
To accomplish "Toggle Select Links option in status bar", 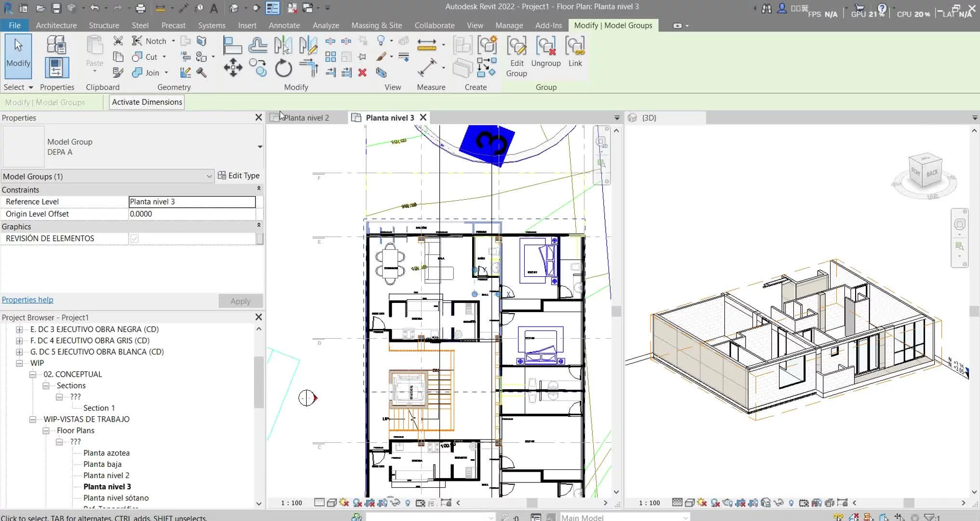I will (838, 517).
